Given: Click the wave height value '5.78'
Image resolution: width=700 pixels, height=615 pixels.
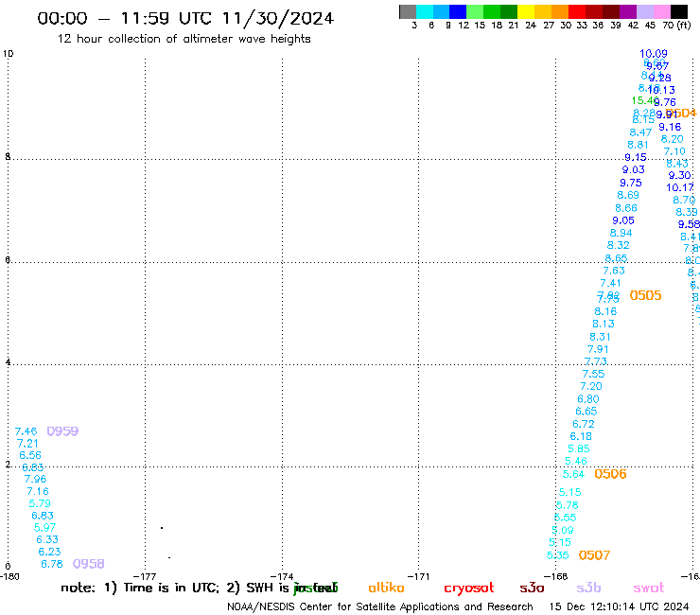Looking at the screenshot, I should (x=567, y=505).
